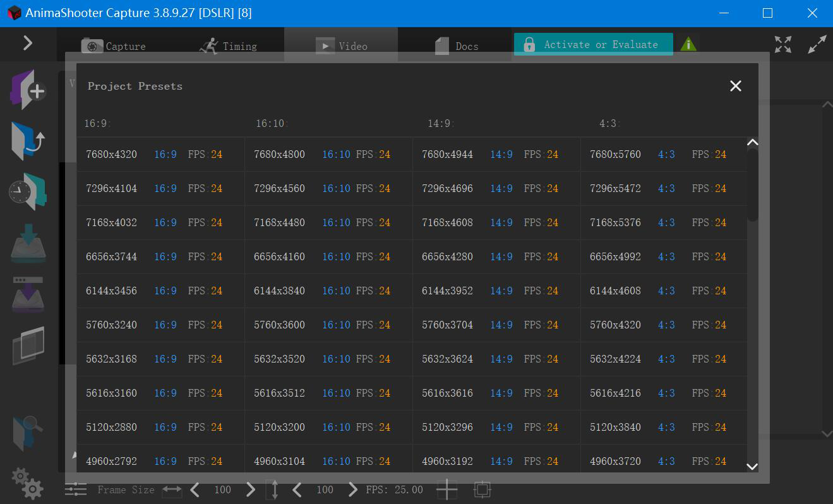Increase frame height with right arrow

pyautogui.click(x=353, y=489)
